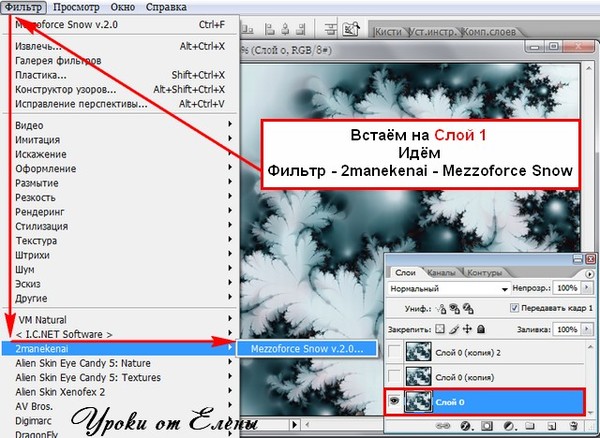Click the Заливка 100% fill field
The image size is (600, 438).
(x=567, y=329)
